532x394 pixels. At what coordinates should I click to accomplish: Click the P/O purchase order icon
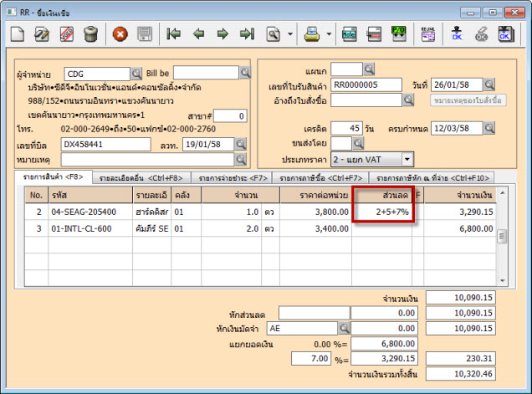tap(399, 34)
